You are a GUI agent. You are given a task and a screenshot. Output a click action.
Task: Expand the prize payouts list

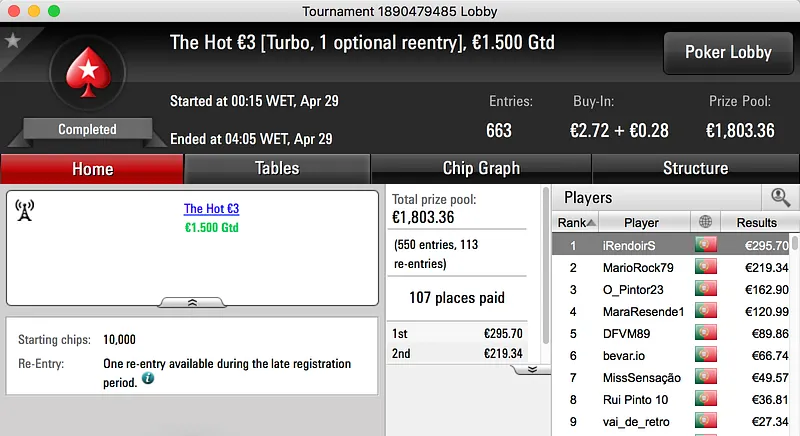pyautogui.click(x=533, y=368)
